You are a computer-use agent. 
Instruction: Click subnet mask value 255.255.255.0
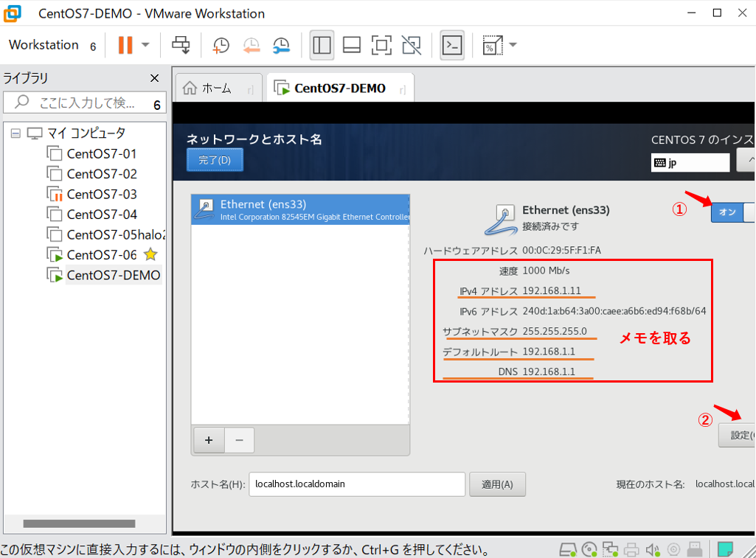pyautogui.click(x=555, y=331)
